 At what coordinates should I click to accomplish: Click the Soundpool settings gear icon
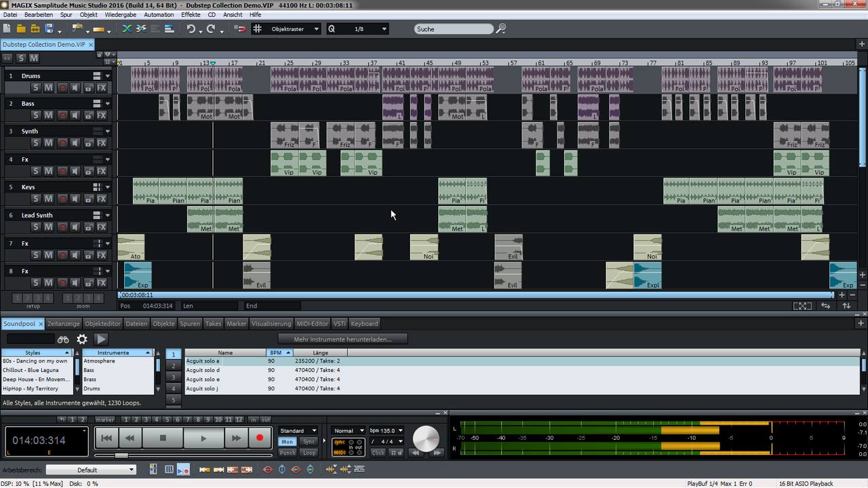pyautogui.click(x=82, y=339)
